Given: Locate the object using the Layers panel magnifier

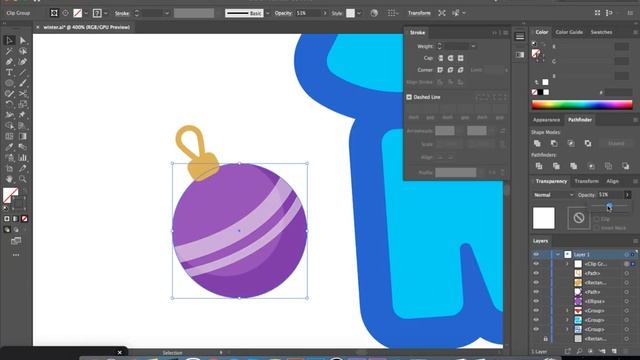Looking at the screenshot, I should coord(579,351).
